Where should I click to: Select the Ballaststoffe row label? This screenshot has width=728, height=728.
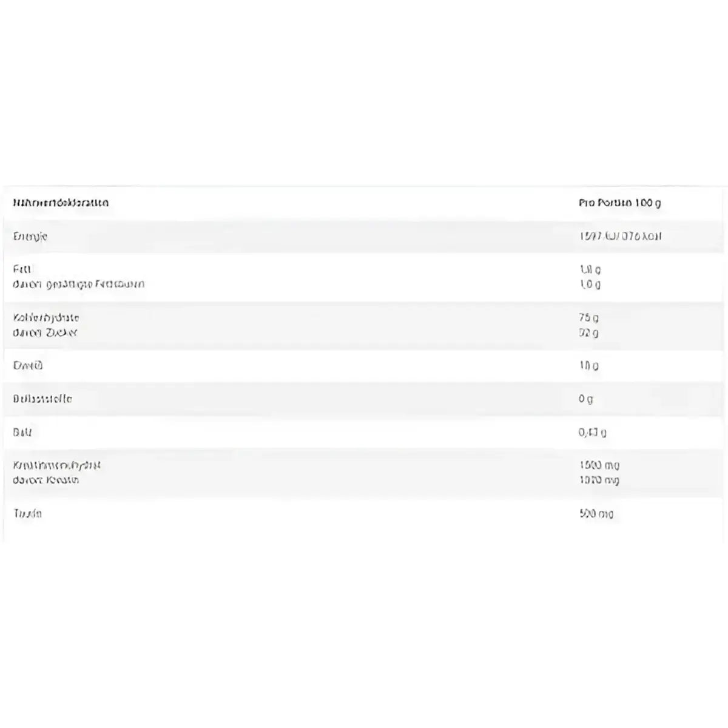42,399
